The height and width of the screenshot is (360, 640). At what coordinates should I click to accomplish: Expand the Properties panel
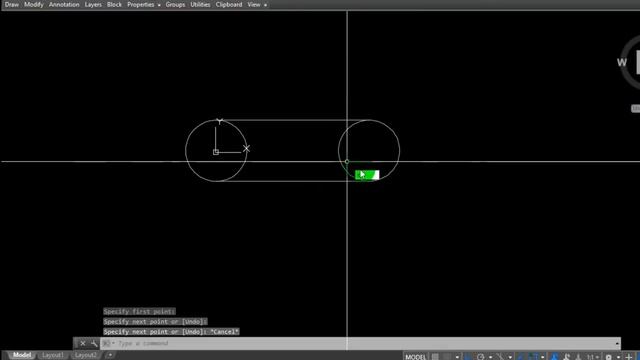144,4
